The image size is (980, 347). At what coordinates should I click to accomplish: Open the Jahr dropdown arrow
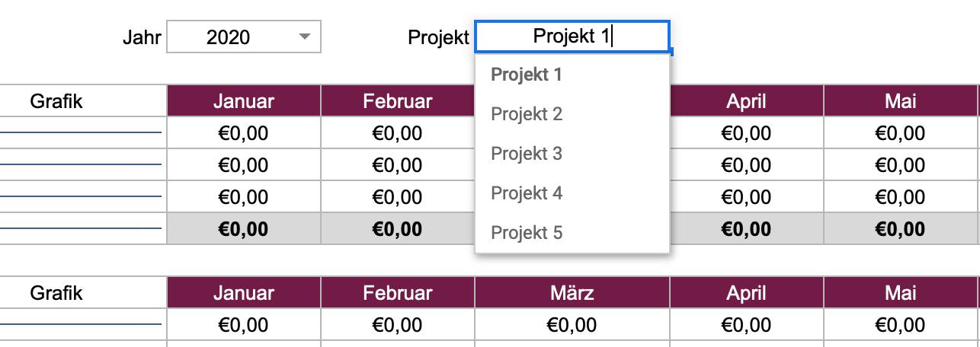tap(305, 37)
